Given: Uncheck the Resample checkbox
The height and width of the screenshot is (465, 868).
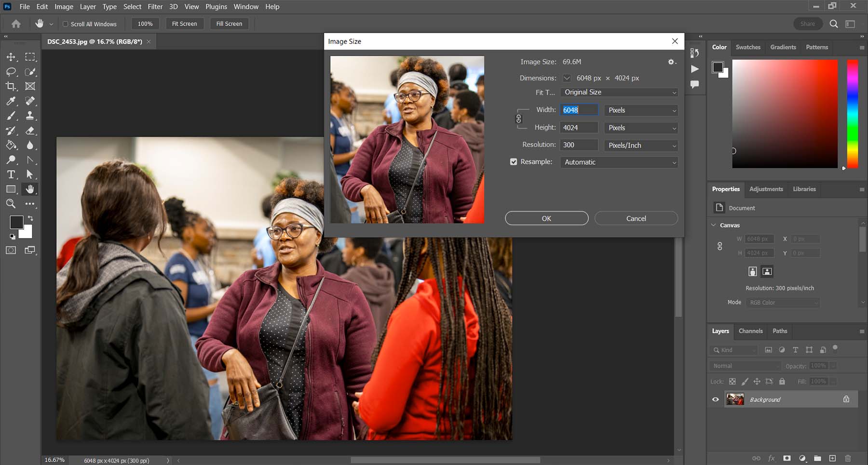Looking at the screenshot, I should tap(514, 162).
